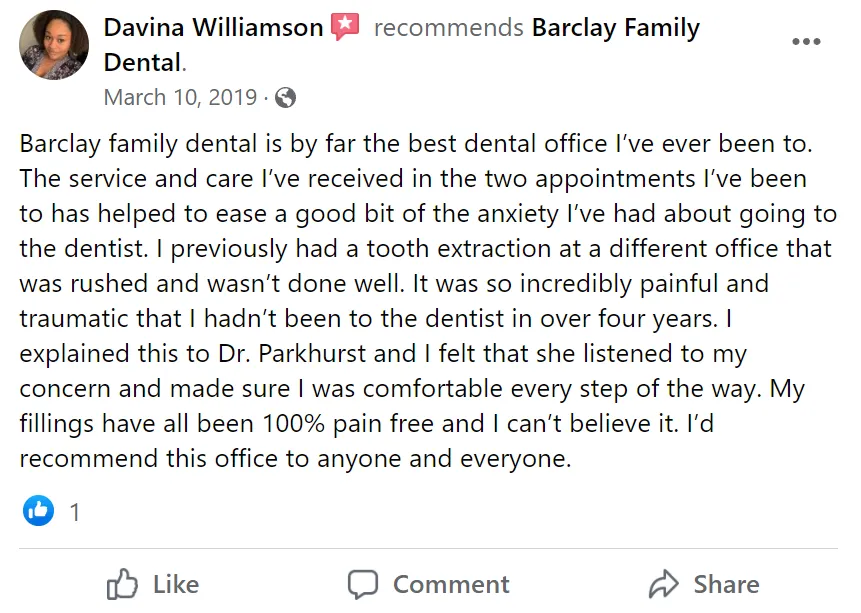Image resolution: width=861 pixels, height=613 pixels.
Task: Click the thumbs-up icon beside Like
Action: tap(122, 584)
